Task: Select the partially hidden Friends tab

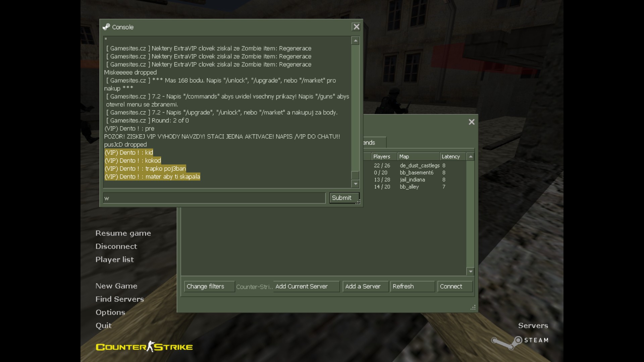Action: tap(375, 142)
